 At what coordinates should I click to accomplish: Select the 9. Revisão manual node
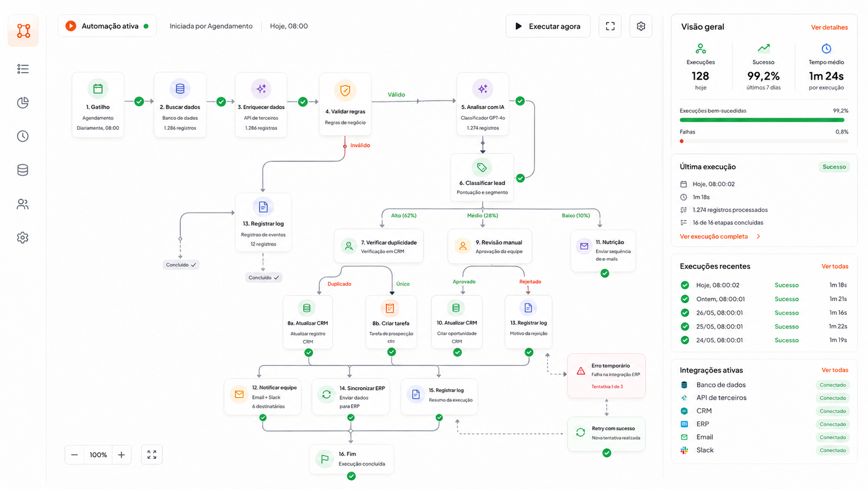490,246
